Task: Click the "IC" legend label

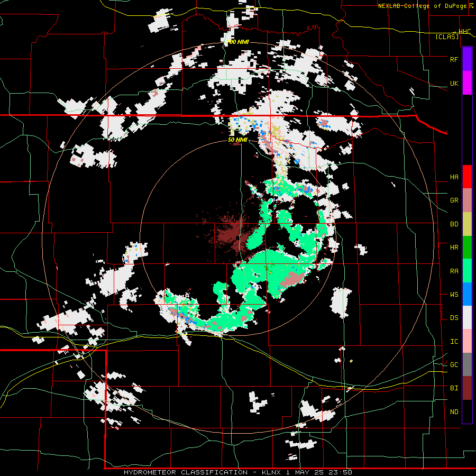Action: (x=454, y=342)
